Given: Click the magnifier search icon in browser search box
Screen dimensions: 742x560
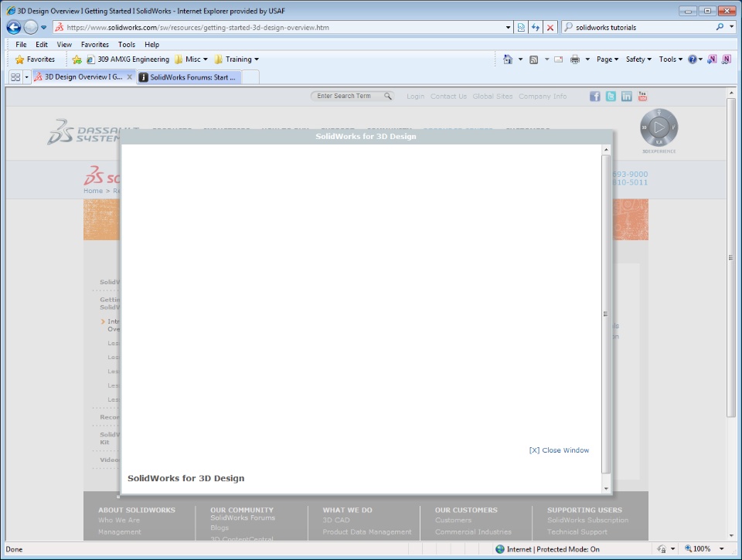Looking at the screenshot, I should pyautogui.click(x=720, y=27).
